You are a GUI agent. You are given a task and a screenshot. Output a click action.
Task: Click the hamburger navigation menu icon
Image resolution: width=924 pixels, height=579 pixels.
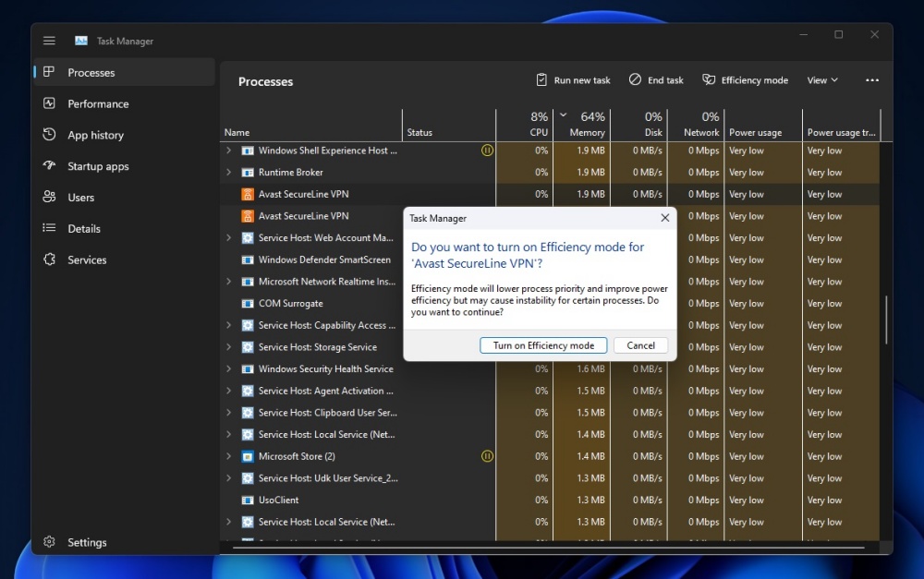click(49, 41)
